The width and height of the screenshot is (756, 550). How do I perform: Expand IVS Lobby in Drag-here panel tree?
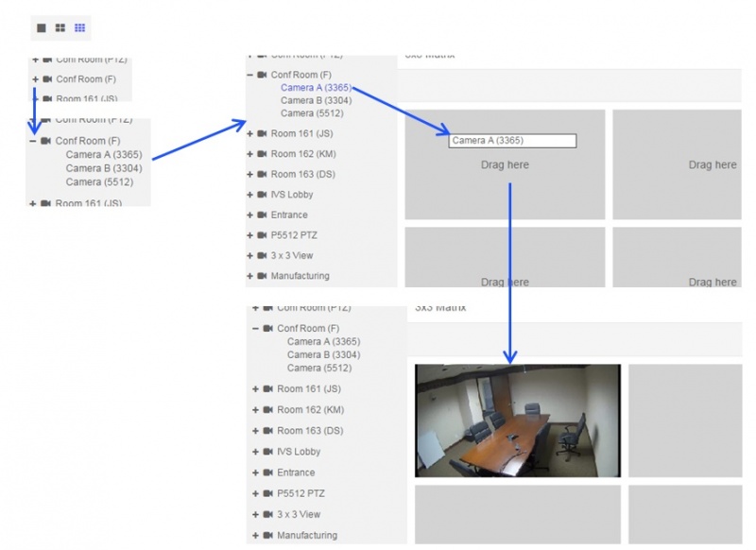[x=249, y=195]
